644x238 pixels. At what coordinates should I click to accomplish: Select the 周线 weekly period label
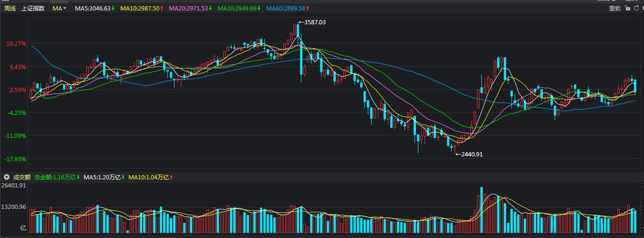click(x=10, y=9)
